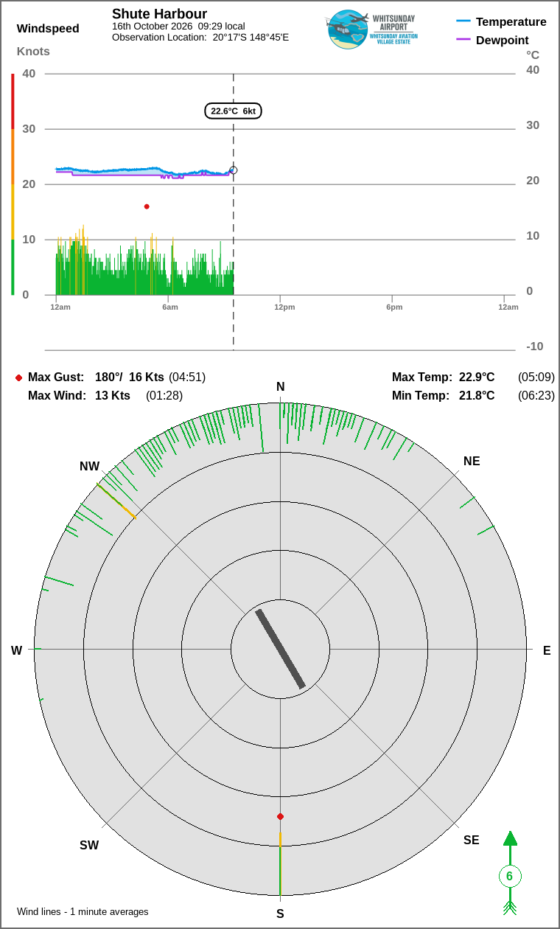Click the Wind lines - 1 minute averages note
The image size is (560, 929).
click(83, 912)
